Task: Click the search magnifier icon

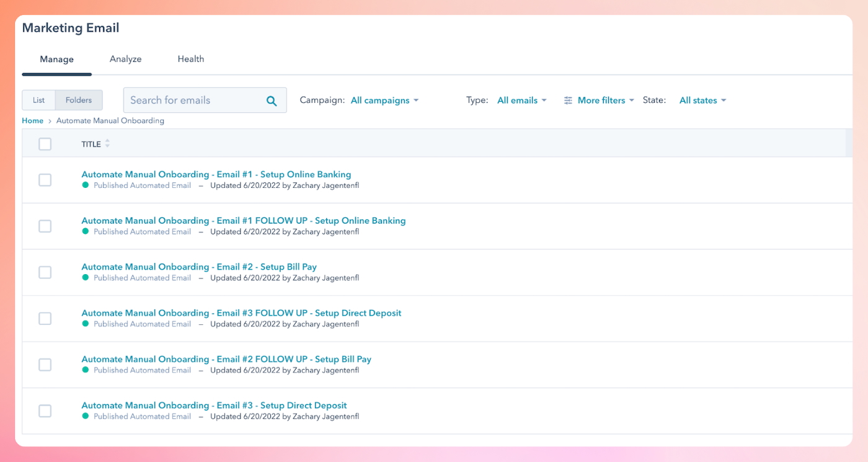Action: 272,100
